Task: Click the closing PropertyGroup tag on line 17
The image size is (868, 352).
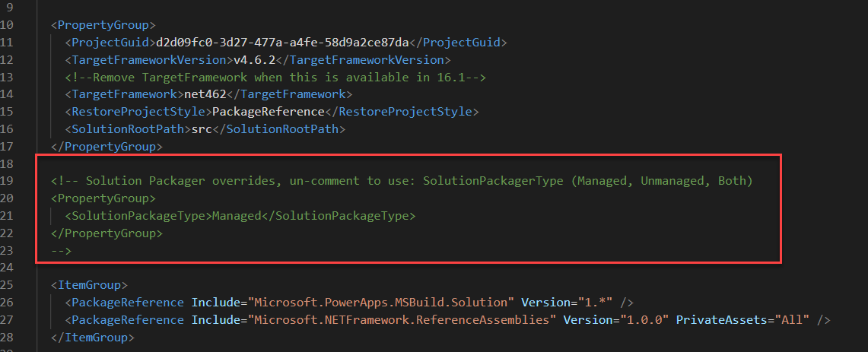Action: pos(107,147)
